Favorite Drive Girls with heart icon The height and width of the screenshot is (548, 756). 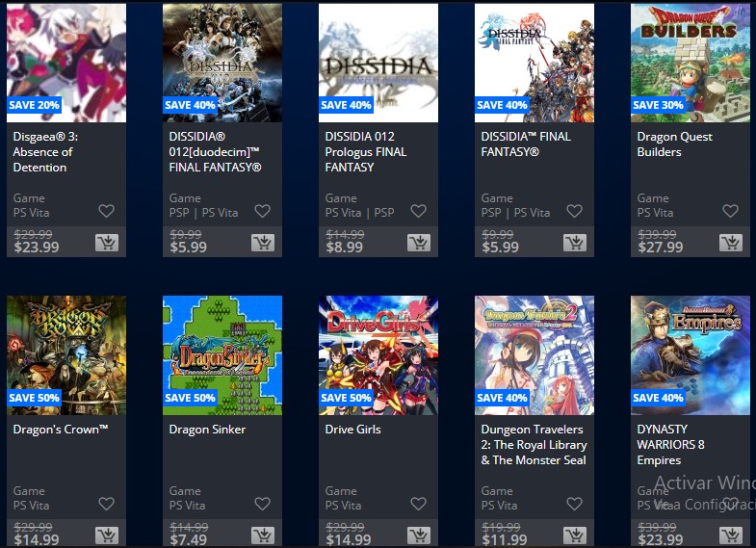(x=419, y=504)
